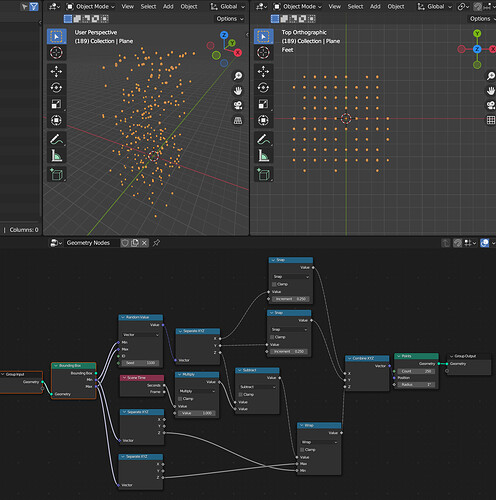
Task: Select the Annotate tool in the Top Orthographic viewport
Action: (x=263, y=139)
